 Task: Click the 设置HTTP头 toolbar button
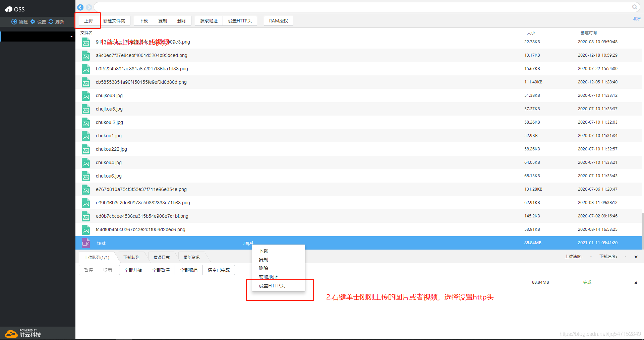240,21
